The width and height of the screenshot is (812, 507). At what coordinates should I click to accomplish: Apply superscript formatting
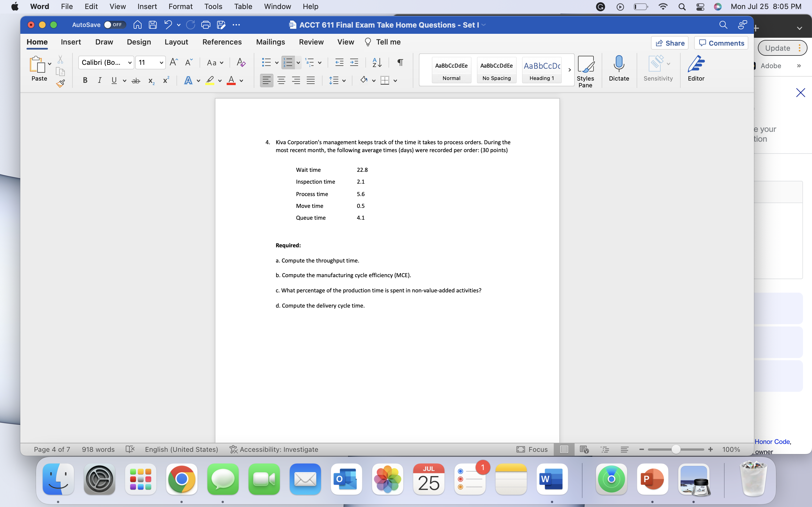[166, 80]
